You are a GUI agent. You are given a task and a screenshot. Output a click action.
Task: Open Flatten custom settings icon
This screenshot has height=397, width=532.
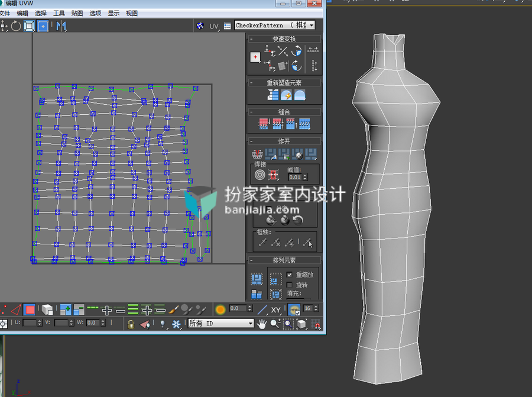(x=311, y=154)
